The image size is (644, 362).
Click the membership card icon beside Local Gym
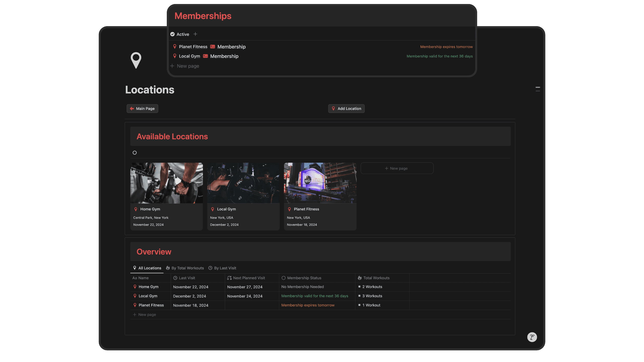click(x=205, y=56)
